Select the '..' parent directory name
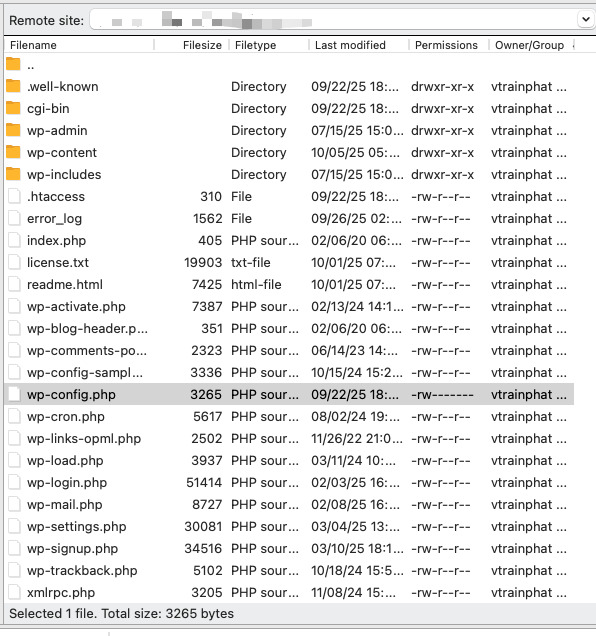Viewport: 596px width, 636px height. tap(30, 65)
